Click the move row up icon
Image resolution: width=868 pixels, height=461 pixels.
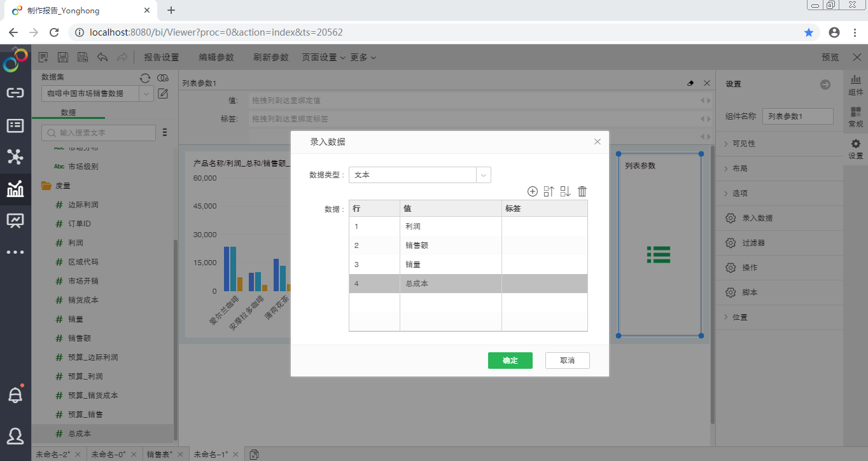[x=549, y=191]
